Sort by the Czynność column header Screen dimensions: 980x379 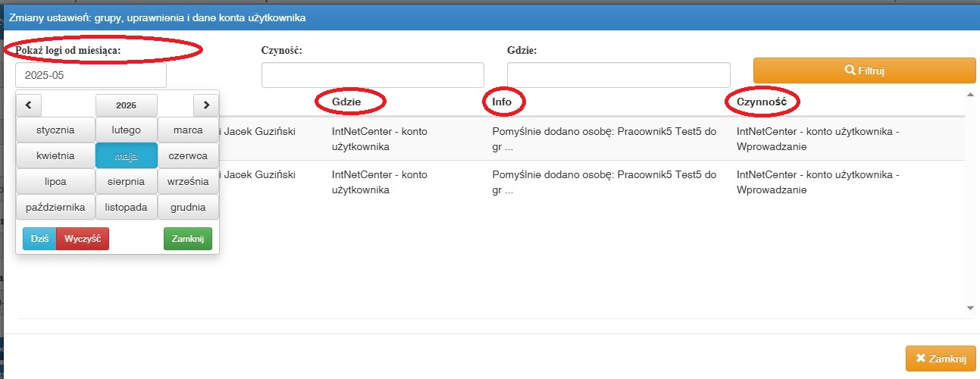[x=762, y=102]
